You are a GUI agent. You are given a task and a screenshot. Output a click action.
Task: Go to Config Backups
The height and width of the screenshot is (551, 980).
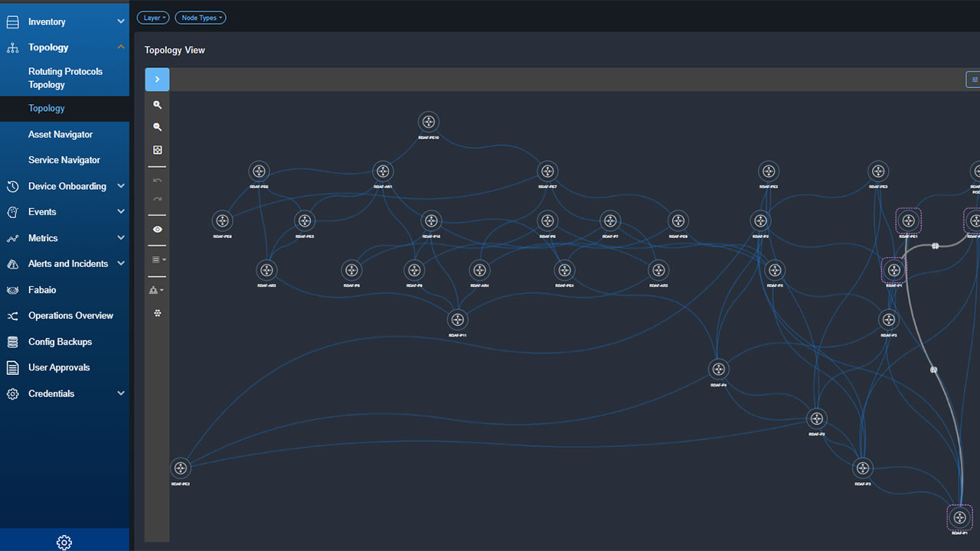coord(60,342)
